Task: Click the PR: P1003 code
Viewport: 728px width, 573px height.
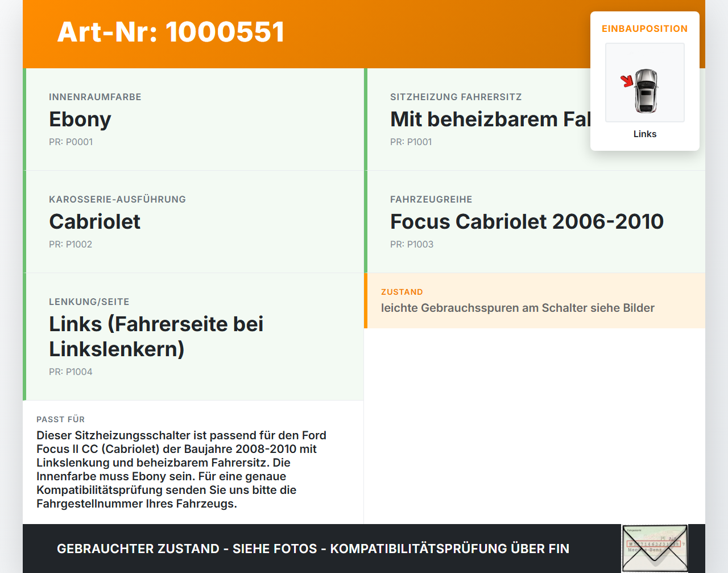Action: (412, 244)
